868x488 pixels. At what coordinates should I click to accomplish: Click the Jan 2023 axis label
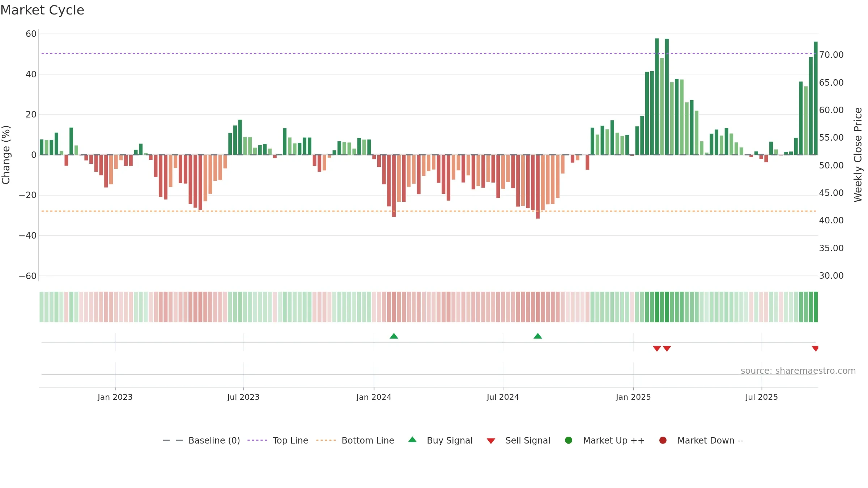tap(115, 397)
